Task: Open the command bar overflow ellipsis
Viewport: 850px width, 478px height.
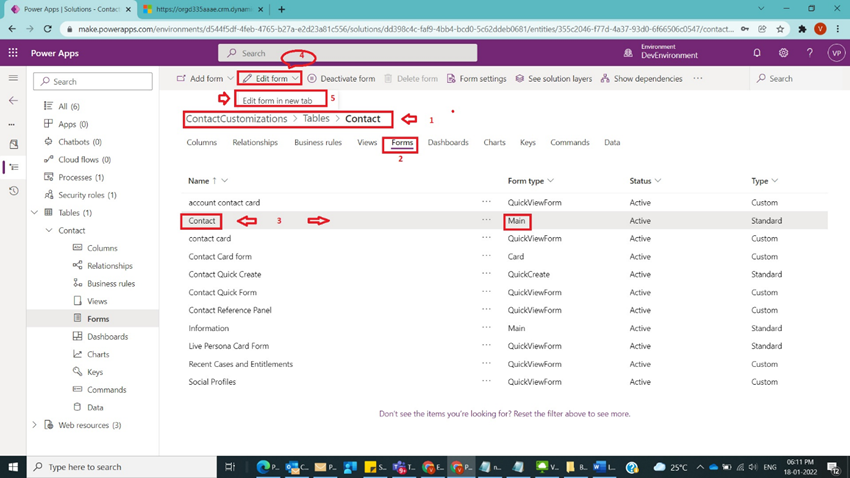Action: click(x=698, y=79)
